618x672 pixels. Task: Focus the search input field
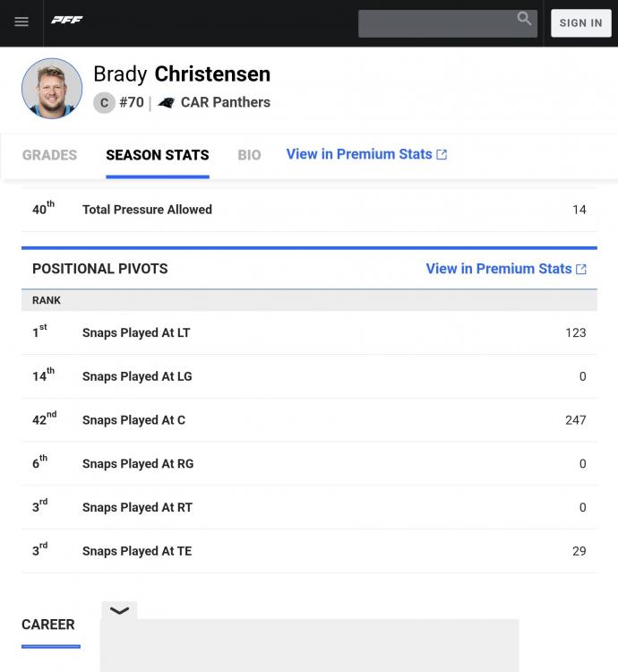tap(436, 23)
